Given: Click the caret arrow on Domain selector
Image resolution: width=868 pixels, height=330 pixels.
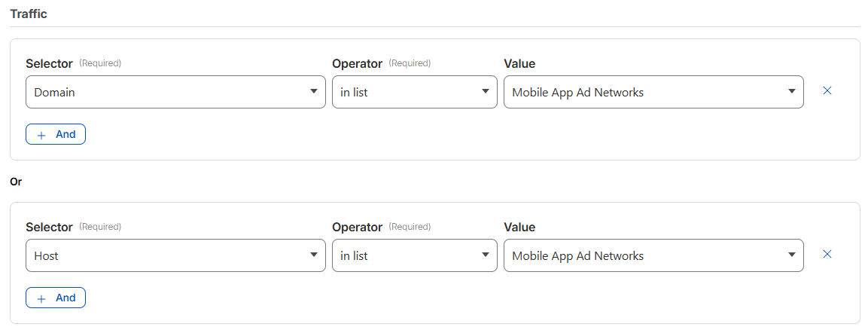Looking at the screenshot, I should (313, 92).
